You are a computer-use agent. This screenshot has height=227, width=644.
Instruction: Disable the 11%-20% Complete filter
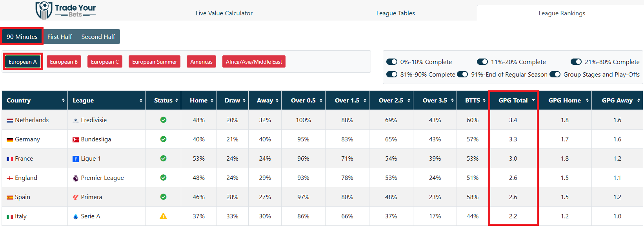482,62
